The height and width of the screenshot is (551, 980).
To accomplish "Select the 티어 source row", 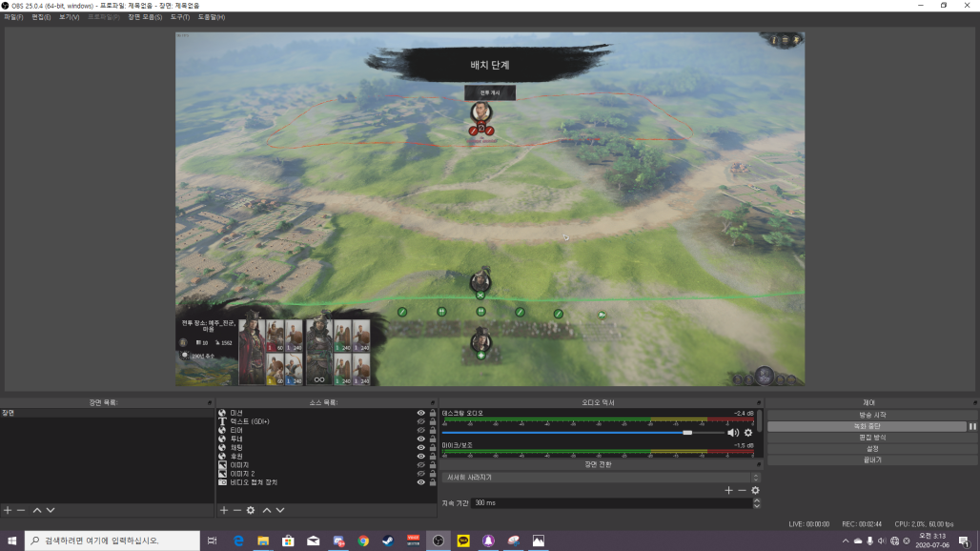I will [x=326, y=431].
